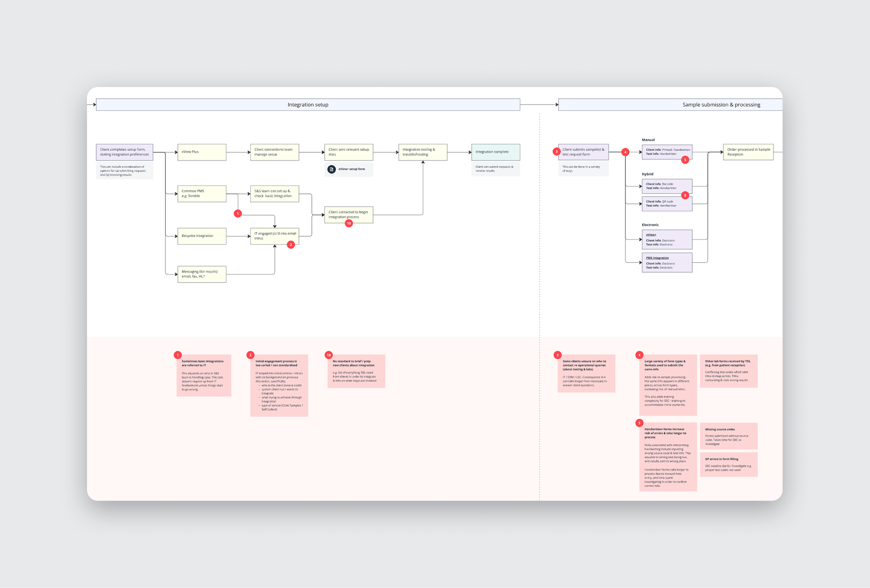
Task: Select red badge 10 on Client contacted box
Action: 349,223
